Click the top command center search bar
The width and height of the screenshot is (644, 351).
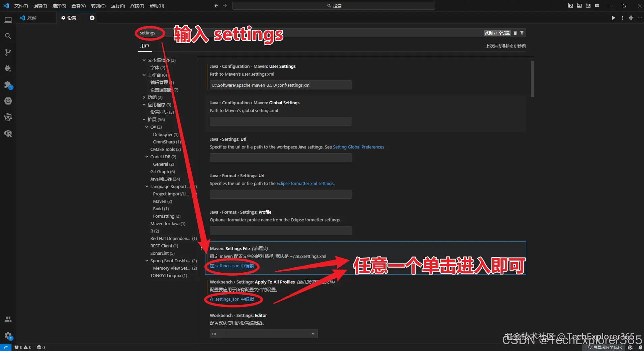click(x=333, y=6)
